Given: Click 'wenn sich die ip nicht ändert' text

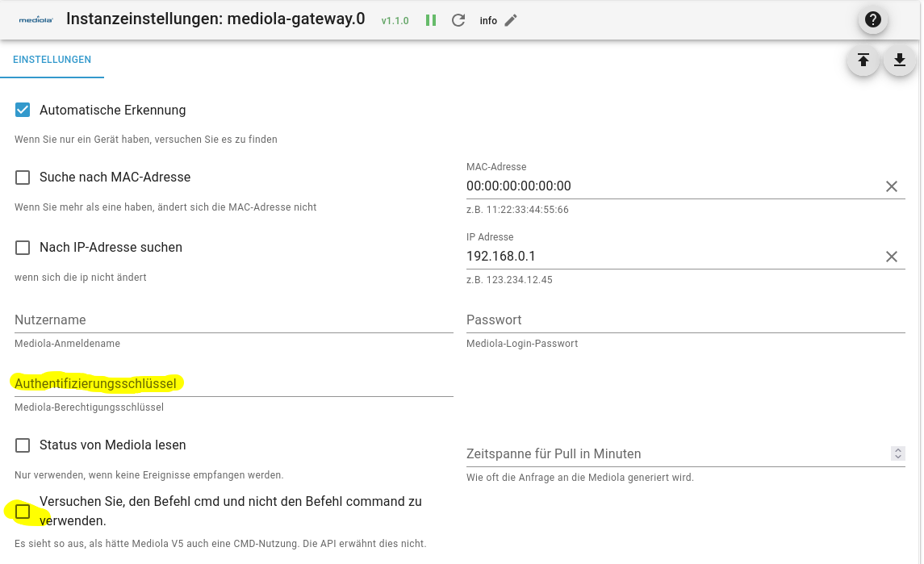Looking at the screenshot, I should point(80,278).
